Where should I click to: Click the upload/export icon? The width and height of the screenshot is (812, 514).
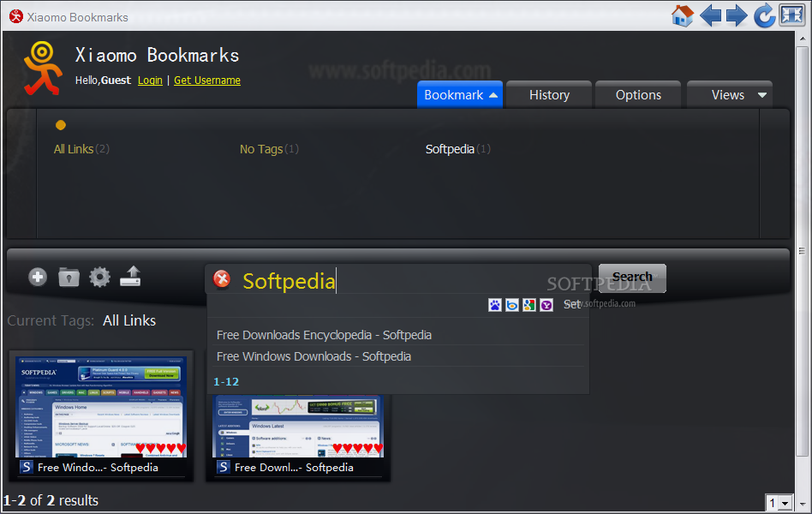pos(130,276)
